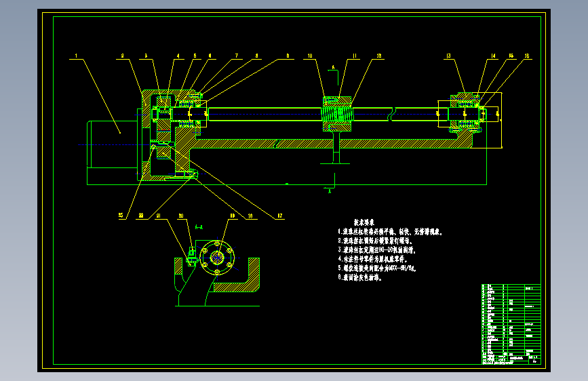
Task: Click part number label 5
Action: click(x=195, y=56)
